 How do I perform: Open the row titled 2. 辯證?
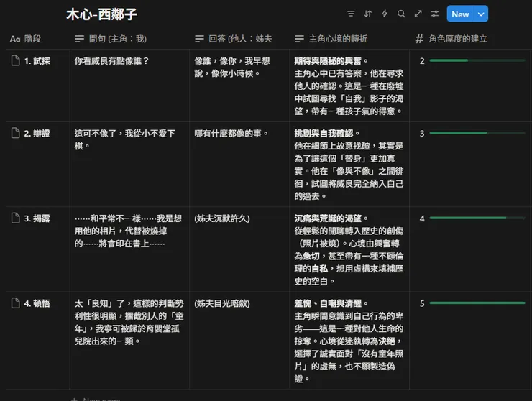[37, 134]
